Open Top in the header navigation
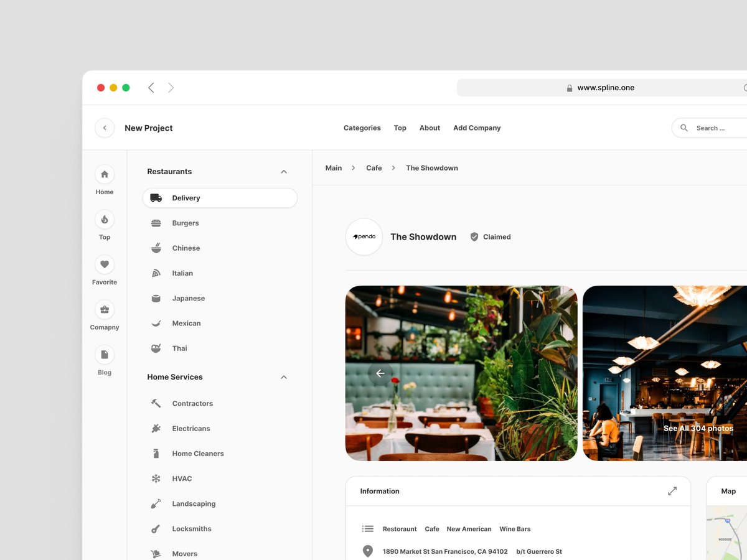This screenshot has width=747, height=560. click(x=400, y=128)
